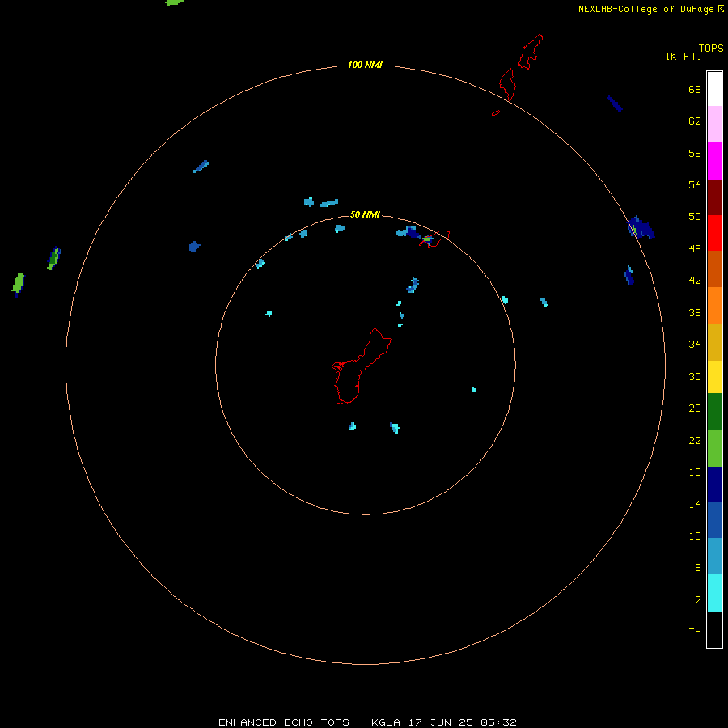Image resolution: width=728 pixels, height=728 pixels.
Task: Click the 50 legend value
Action: (695, 217)
